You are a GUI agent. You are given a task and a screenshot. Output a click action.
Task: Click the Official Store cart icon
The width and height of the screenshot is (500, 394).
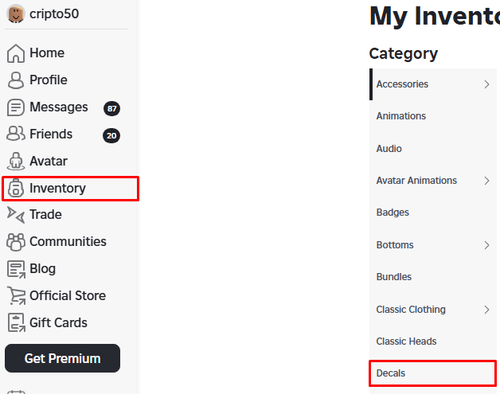click(x=16, y=296)
